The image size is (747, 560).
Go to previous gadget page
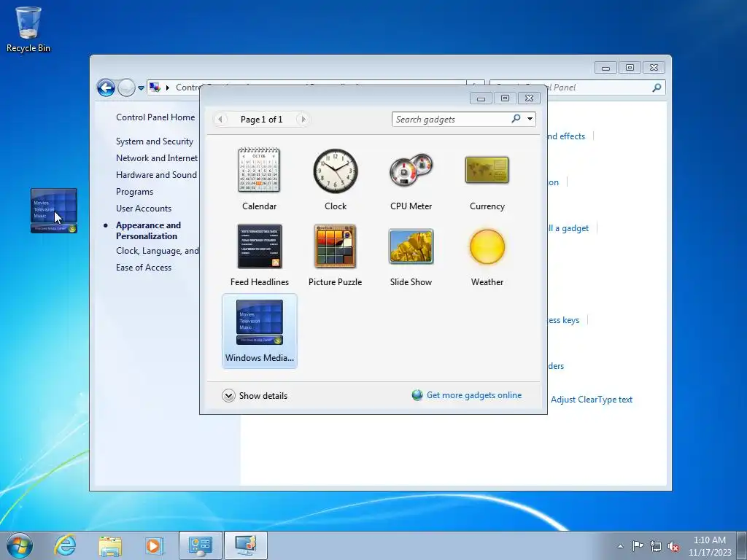(220, 119)
